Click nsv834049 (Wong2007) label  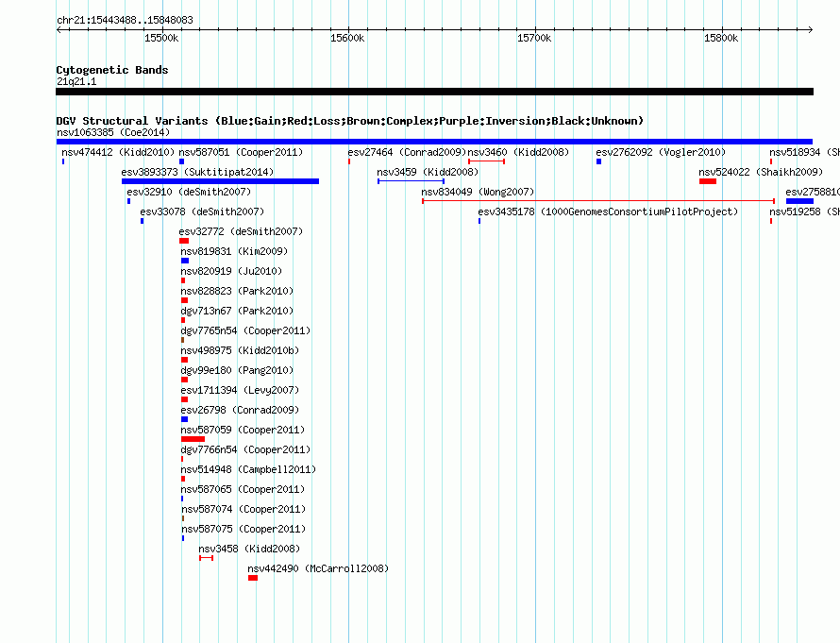[x=478, y=192]
